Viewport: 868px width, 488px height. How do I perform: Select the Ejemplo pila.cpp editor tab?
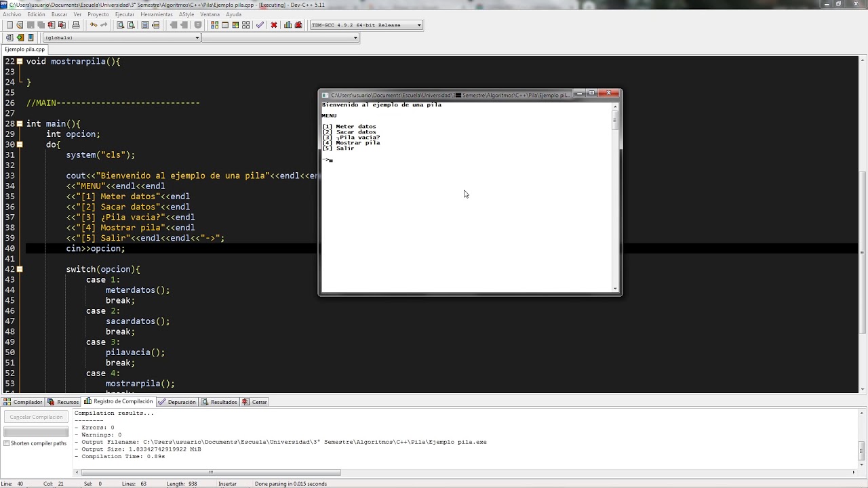[x=24, y=49]
